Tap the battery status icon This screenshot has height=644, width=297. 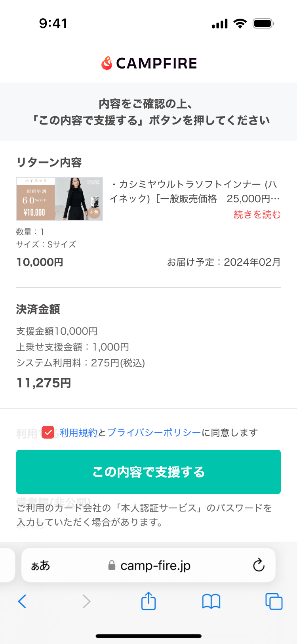coord(263,23)
